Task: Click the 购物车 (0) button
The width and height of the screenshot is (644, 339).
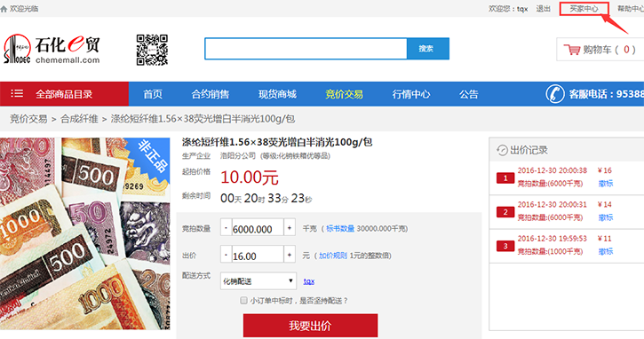Action: [x=600, y=50]
